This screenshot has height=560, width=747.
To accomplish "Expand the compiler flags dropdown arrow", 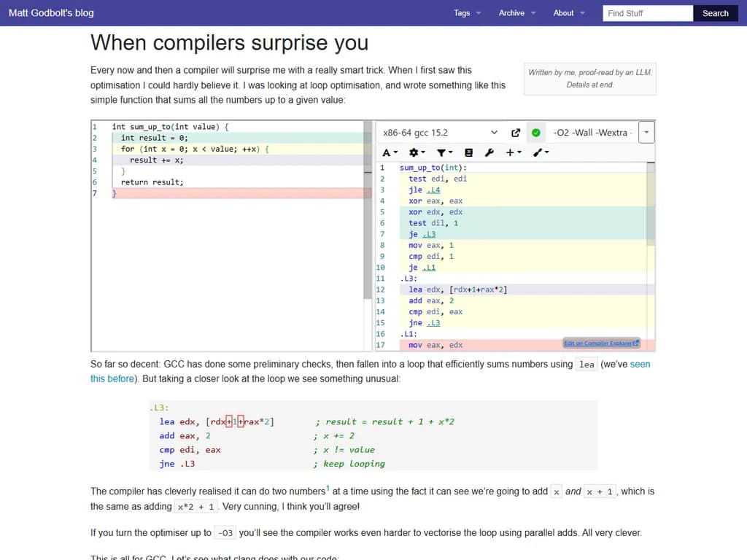I will [646, 133].
